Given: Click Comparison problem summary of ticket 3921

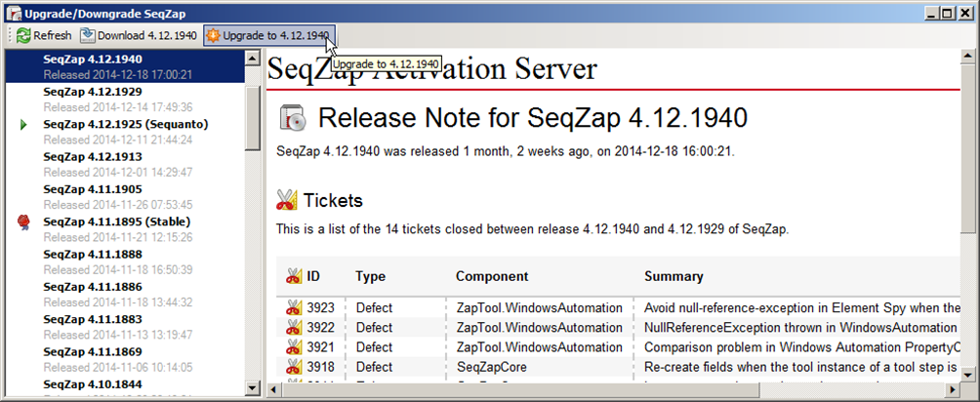Looking at the screenshot, I should pos(802,347).
